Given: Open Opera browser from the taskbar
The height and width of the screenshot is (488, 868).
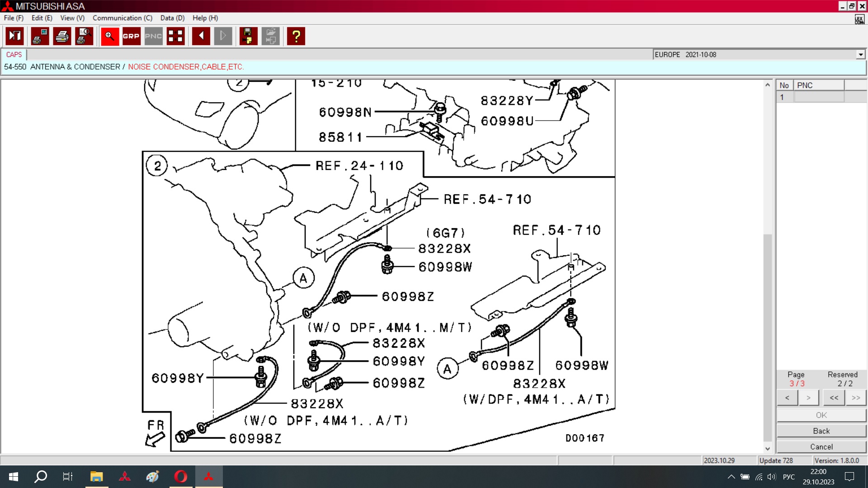Looking at the screenshot, I should click(x=181, y=476).
